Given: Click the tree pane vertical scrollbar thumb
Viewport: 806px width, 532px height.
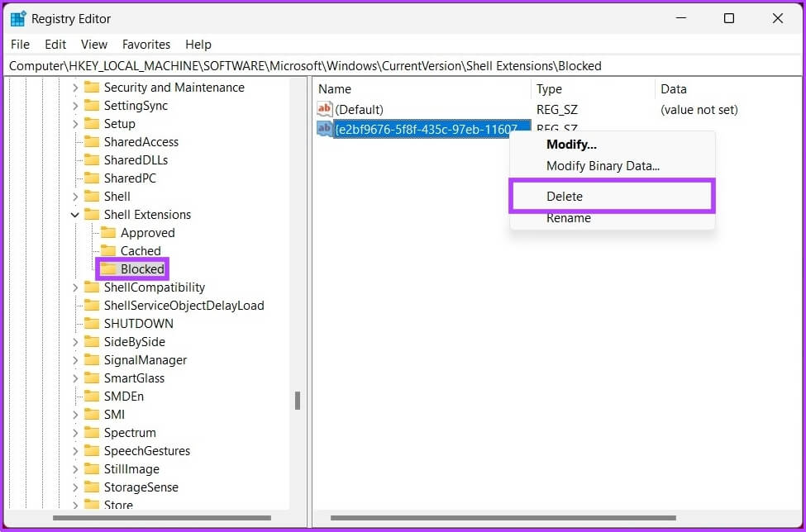Looking at the screenshot, I should 297,400.
